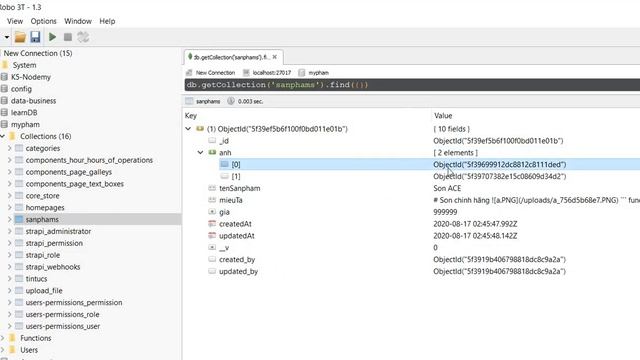Click the components_page_text_boxes collection icon
The height and width of the screenshot is (360, 640).
click(x=19, y=184)
